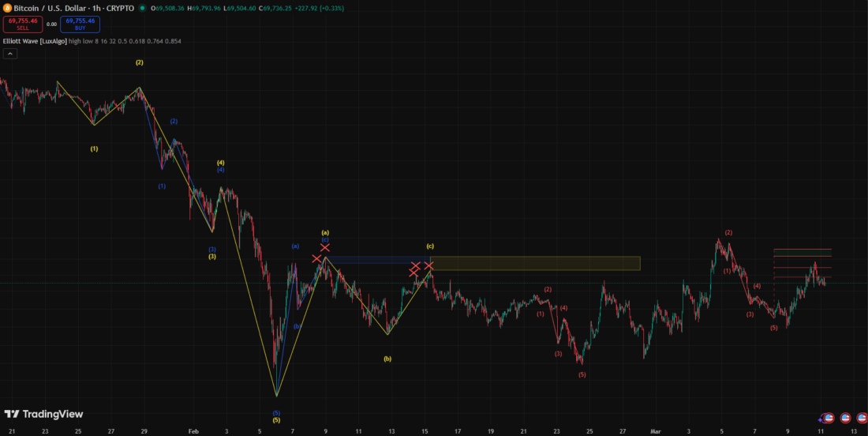Click the yellow (b) wave label

(x=387, y=359)
